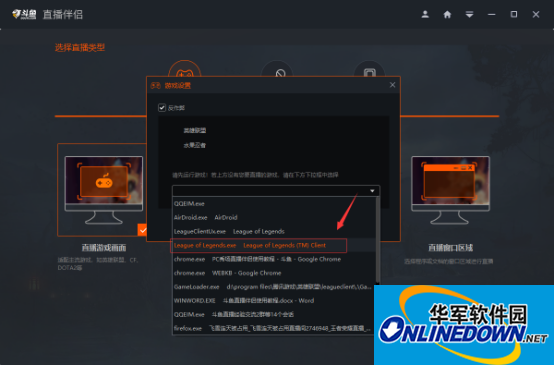Choose the second game entry under 英雄联盟

(195, 145)
